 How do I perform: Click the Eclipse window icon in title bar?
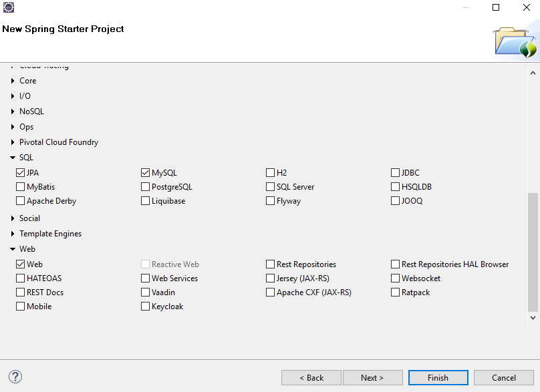tap(9, 7)
